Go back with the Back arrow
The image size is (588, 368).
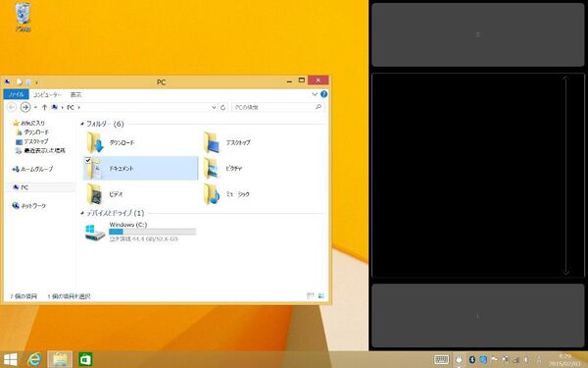tap(12, 107)
